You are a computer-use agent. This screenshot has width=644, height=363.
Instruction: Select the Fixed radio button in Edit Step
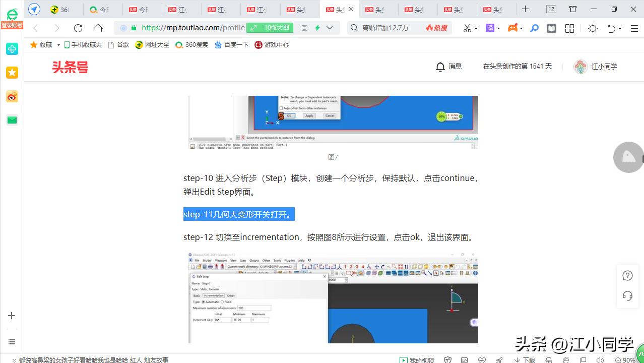222,302
